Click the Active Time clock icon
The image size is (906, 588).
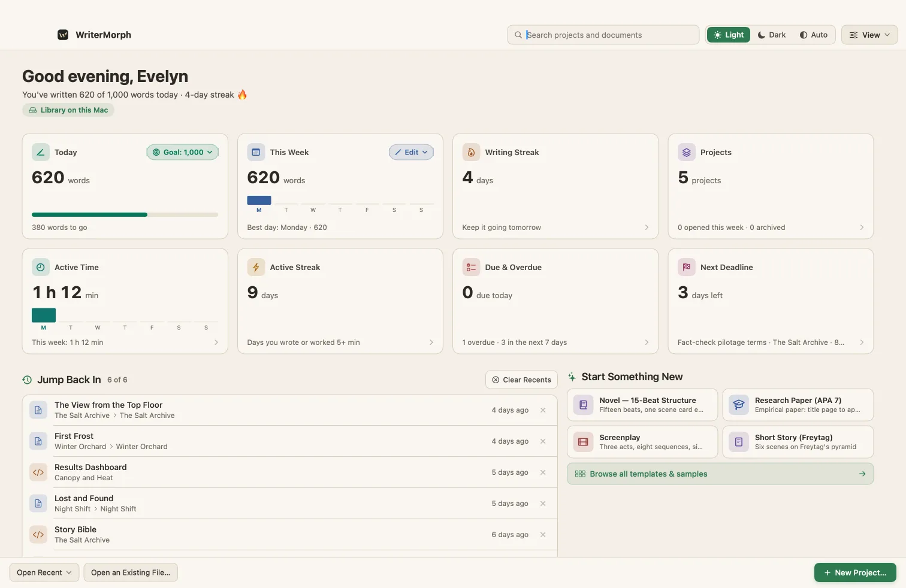click(x=40, y=267)
